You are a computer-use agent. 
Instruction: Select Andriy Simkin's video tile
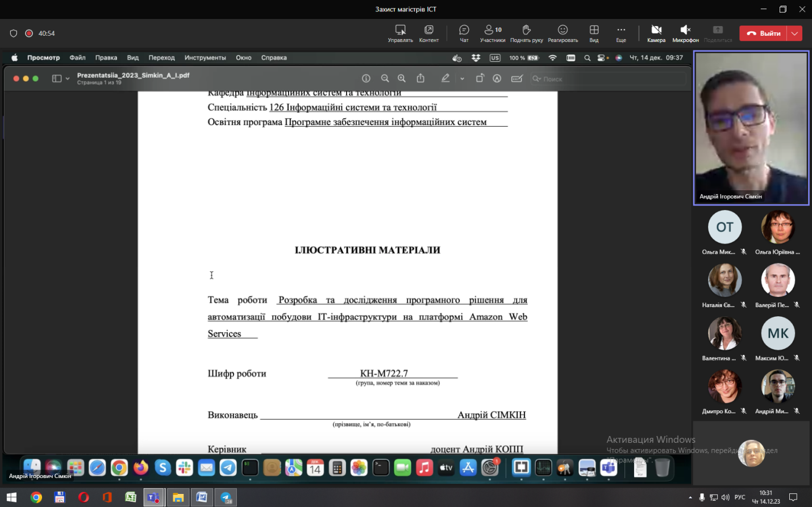751,128
